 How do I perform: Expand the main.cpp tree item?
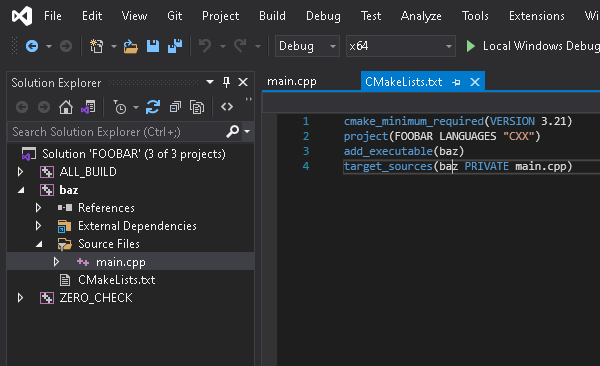click(56, 262)
